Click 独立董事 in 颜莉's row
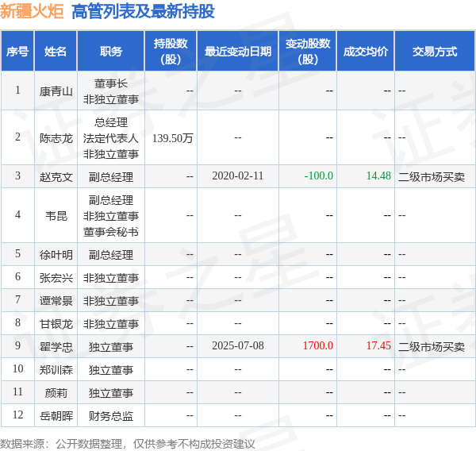The width and height of the screenshot is (476, 451). point(111,393)
